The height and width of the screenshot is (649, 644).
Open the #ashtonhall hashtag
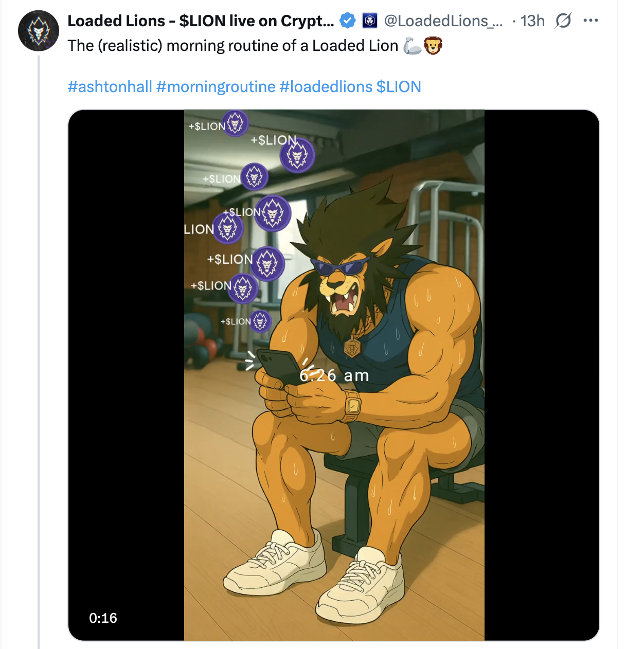[x=110, y=86]
